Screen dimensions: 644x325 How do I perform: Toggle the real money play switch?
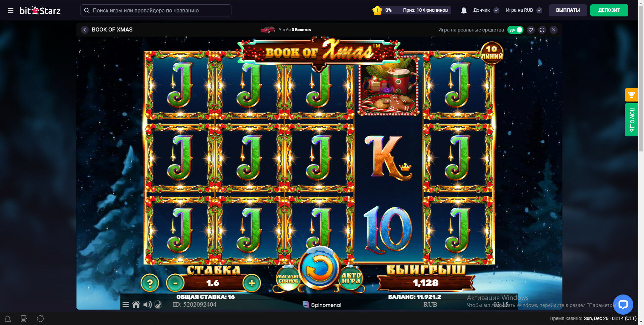[x=515, y=30]
